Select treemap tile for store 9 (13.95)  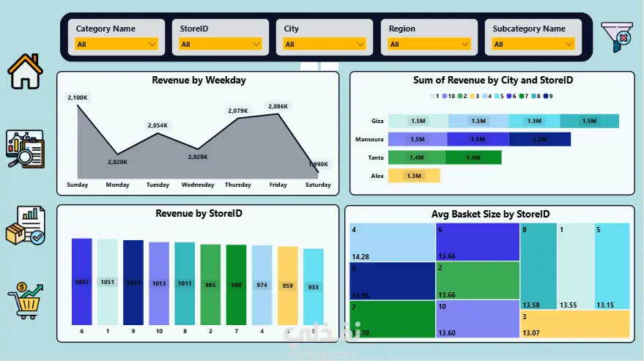click(x=392, y=281)
